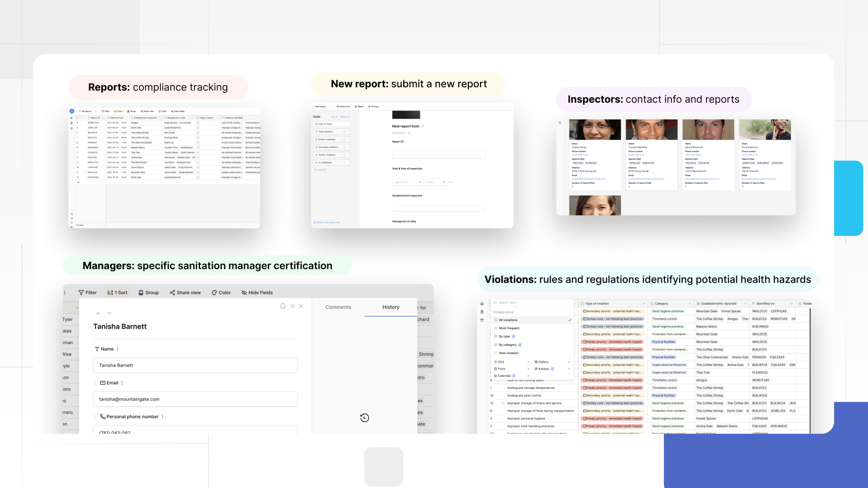868x488 pixels.
Task: Click Prefill or hide dynamically link
Action: point(327,223)
